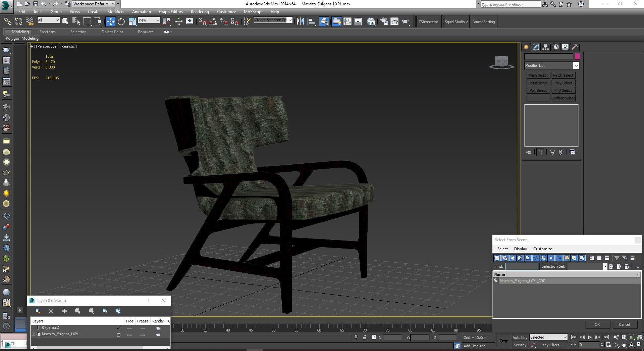Click the current frame number field
The width and height of the screenshot is (644, 351).
coord(589,345)
